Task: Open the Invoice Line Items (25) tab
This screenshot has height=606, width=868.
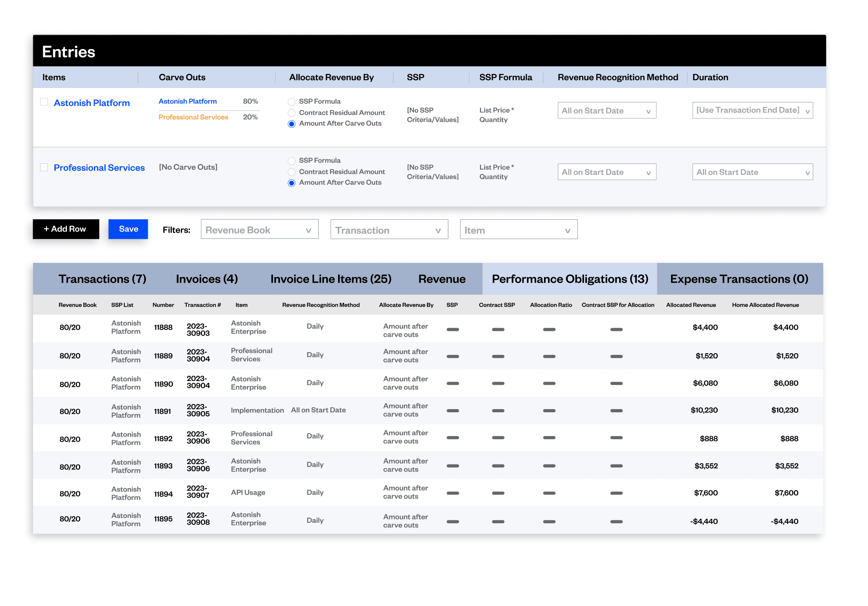Action: [x=331, y=279]
